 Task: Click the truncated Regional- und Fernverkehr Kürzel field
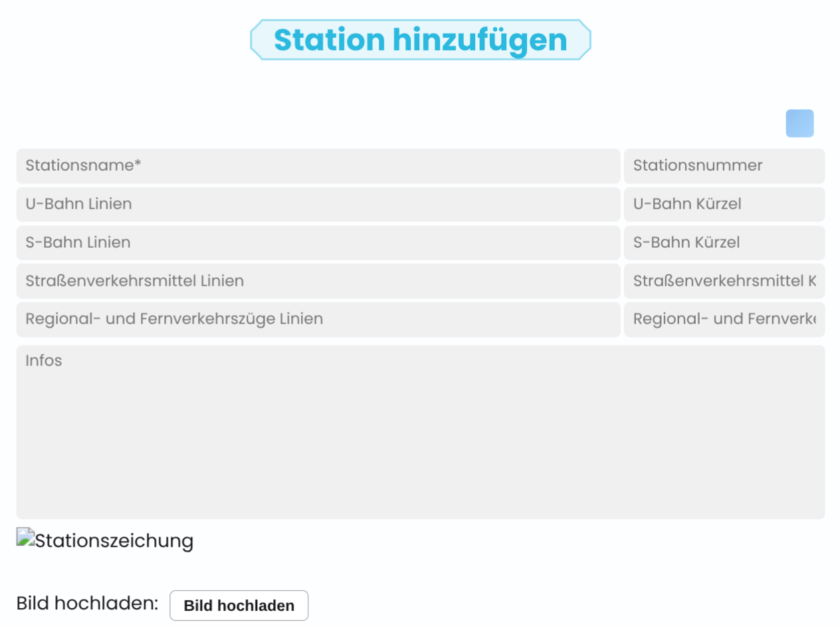724,320
